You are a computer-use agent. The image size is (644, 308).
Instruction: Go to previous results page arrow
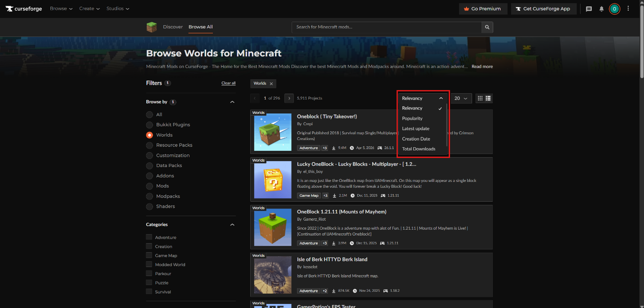[255, 98]
